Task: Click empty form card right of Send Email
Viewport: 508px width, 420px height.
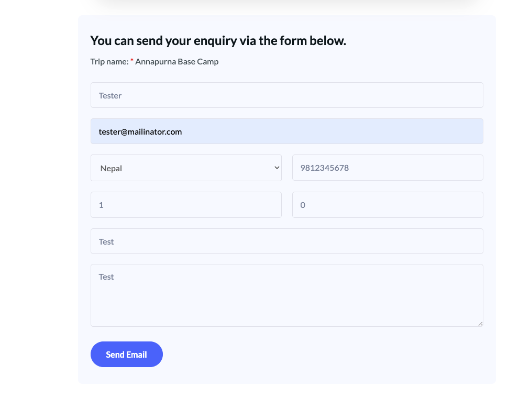Action: [x=325, y=355]
